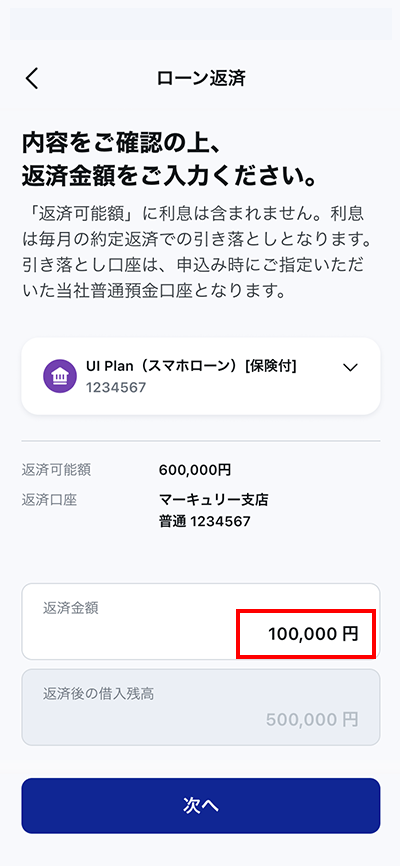Viewport: 400px width, 866px height.
Task: Click the 返済後の借入残高 disabled field
Action: click(x=201, y=707)
